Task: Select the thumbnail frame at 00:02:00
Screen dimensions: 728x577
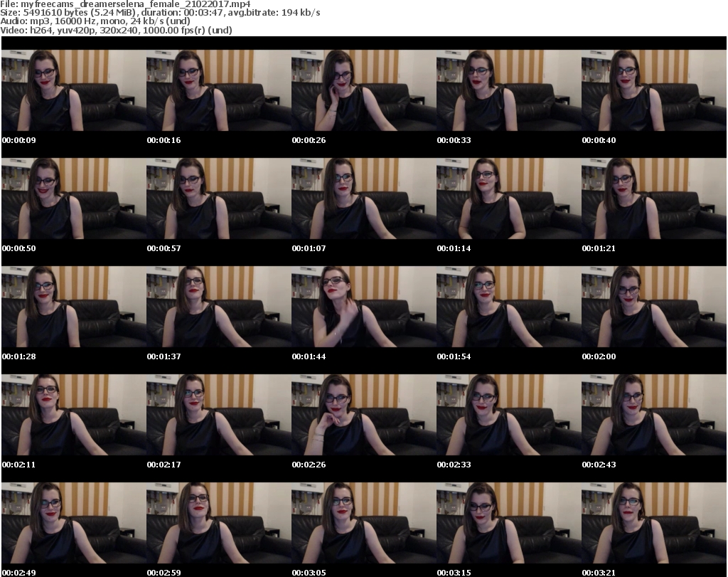Action: pyautogui.click(x=654, y=307)
